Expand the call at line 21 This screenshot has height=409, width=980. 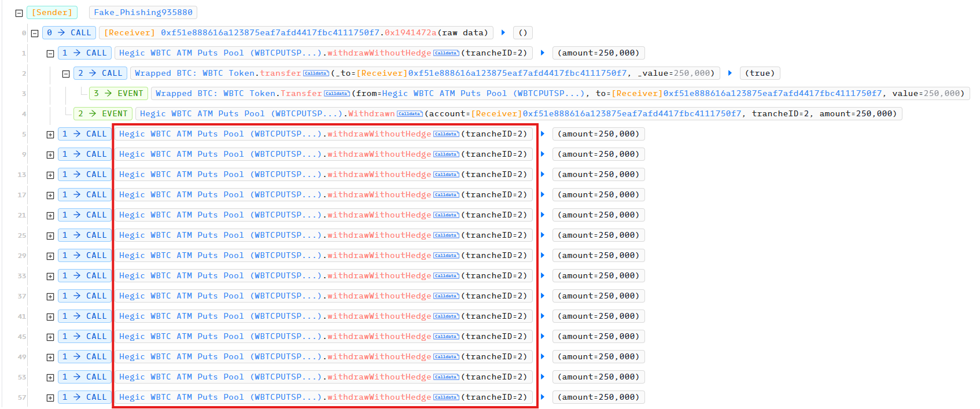(x=50, y=215)
